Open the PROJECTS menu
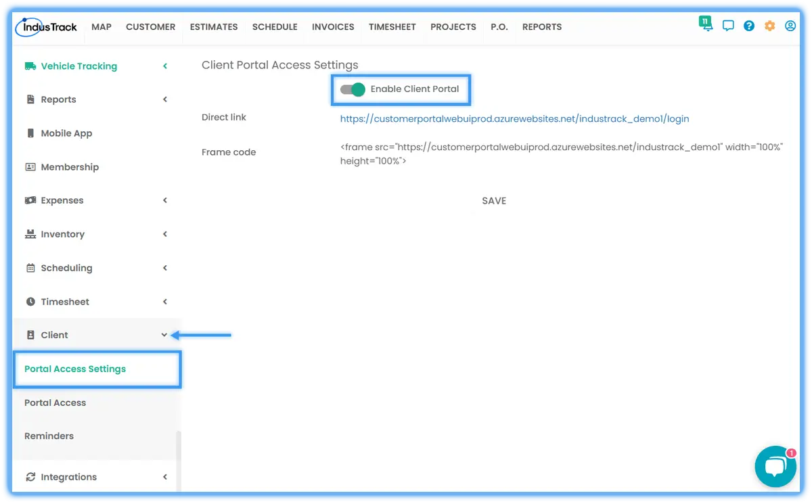Viewport: 812px width, 504px height. [453, 27]
